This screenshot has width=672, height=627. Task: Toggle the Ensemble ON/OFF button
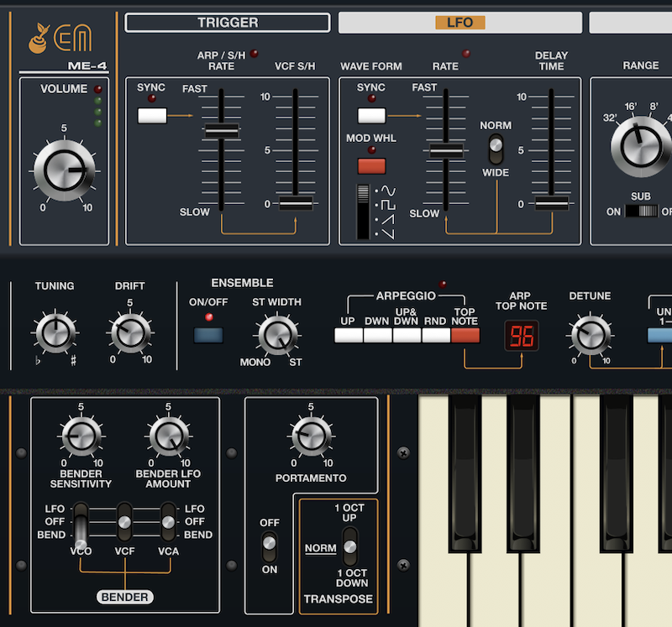pos(207,336)
